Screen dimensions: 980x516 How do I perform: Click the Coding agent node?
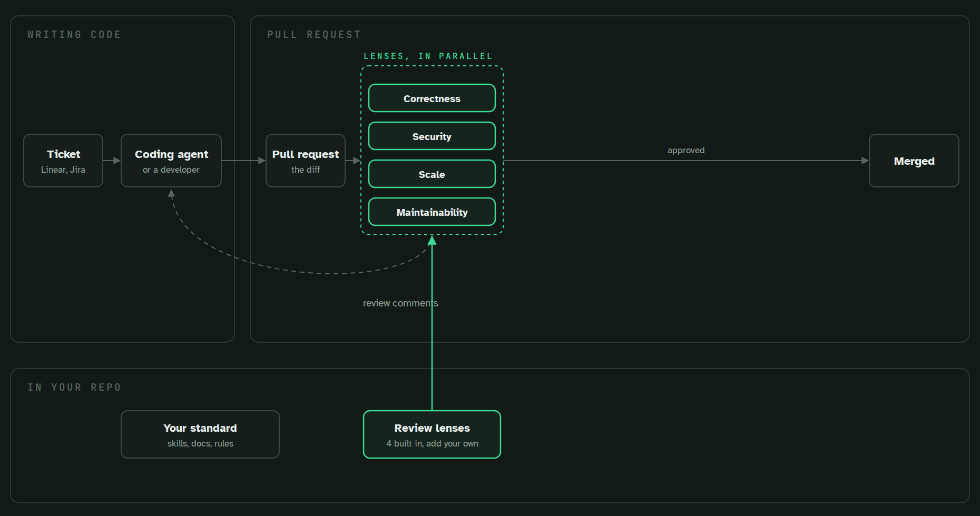pos(171,161)
